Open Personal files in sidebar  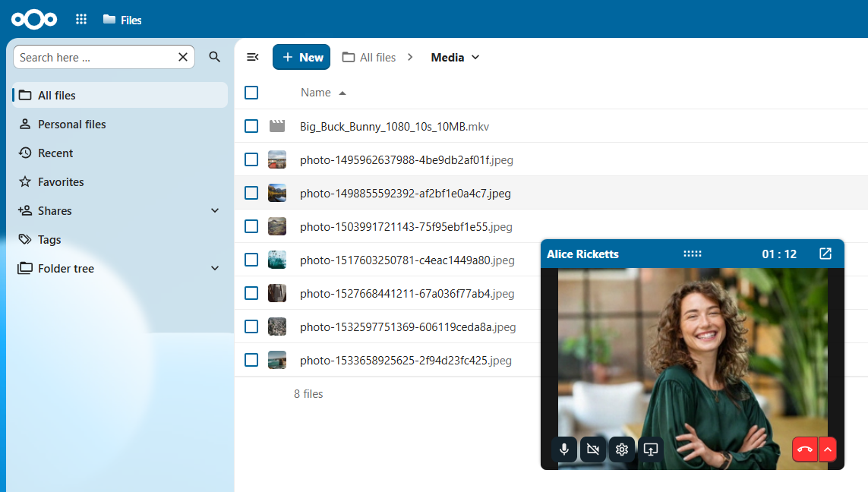tap(119, 124)
